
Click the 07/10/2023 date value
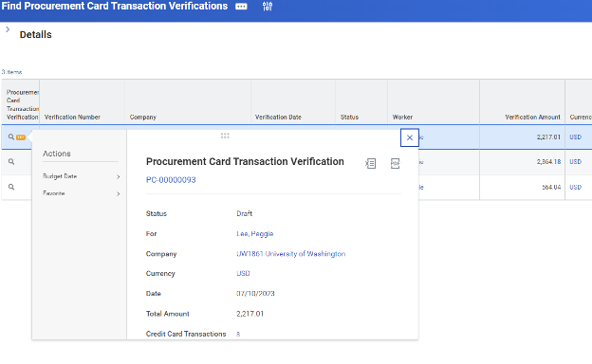coord(255,294)
